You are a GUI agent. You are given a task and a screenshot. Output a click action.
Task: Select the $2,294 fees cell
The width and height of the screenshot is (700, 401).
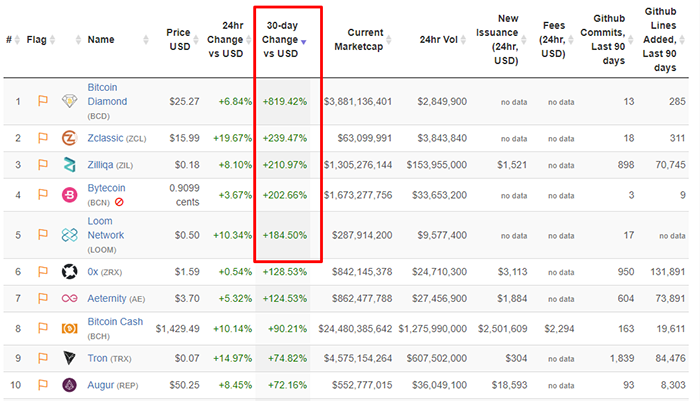[x=559, y=329]
